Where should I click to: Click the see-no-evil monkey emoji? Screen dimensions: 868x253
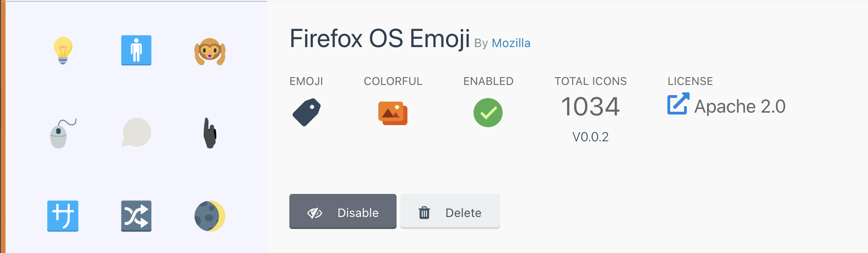[x=210, y=51]
